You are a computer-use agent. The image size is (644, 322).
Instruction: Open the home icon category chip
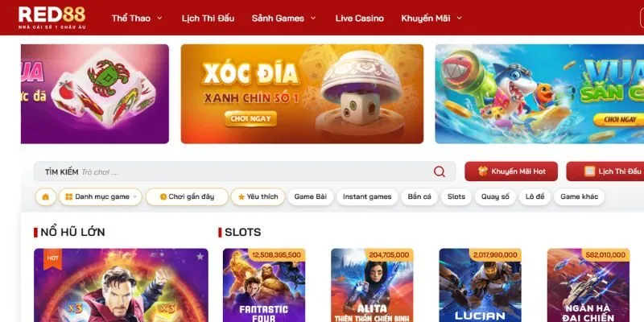click(x=46, y=196)
